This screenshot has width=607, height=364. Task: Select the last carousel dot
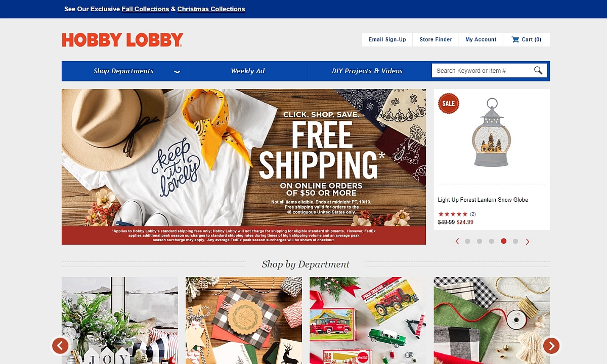click(515, 241)
